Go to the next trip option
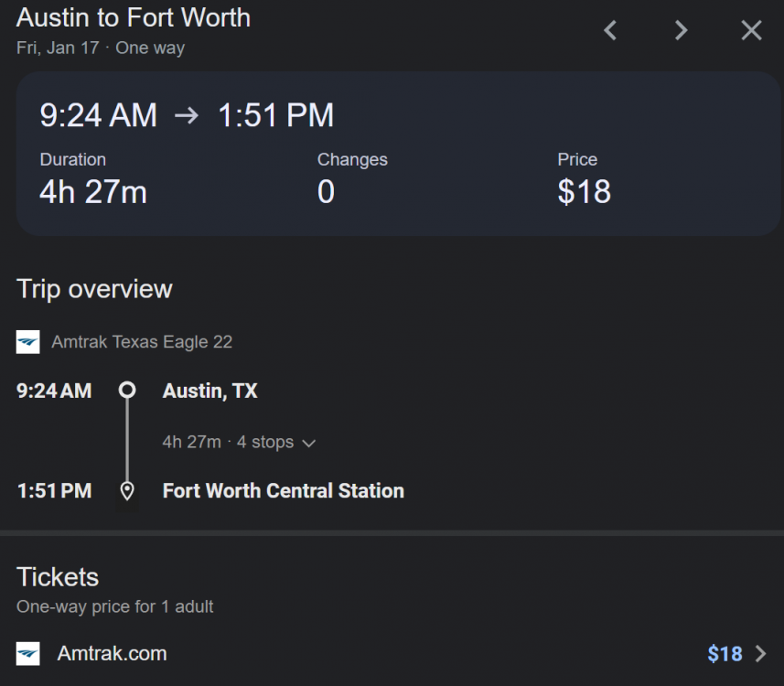The width and height of the screenshot is (784, 686). click(681, 30)
